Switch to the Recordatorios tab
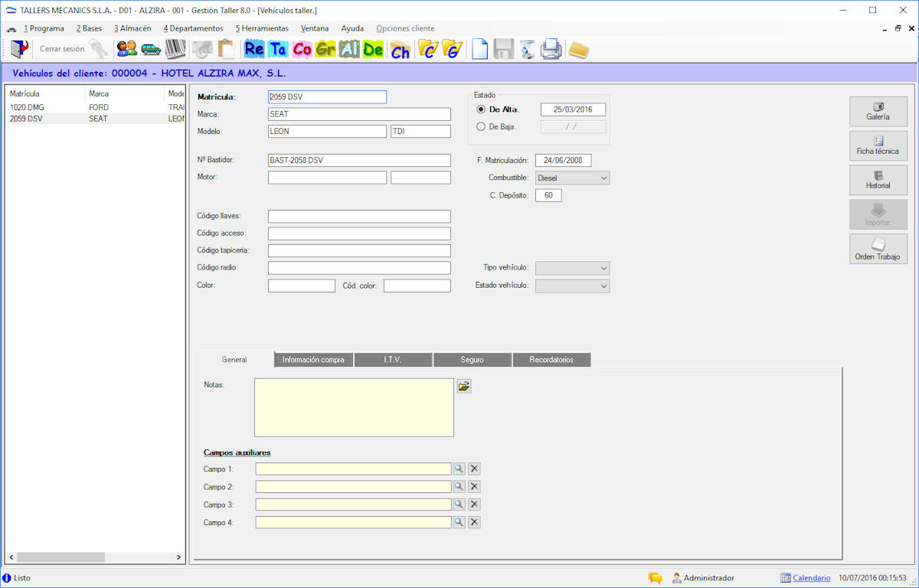Screen dimensions: 919x588 pos(551,360)
